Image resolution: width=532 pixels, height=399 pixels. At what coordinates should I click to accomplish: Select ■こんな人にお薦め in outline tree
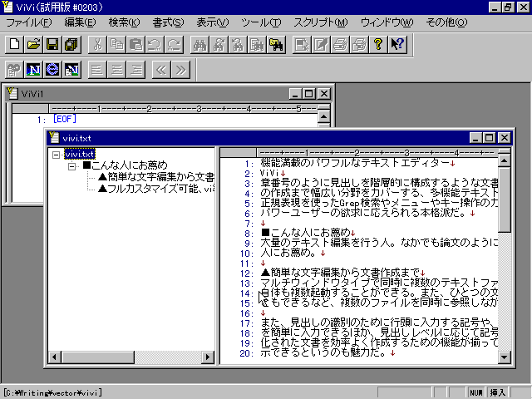[x=126, y=165]
